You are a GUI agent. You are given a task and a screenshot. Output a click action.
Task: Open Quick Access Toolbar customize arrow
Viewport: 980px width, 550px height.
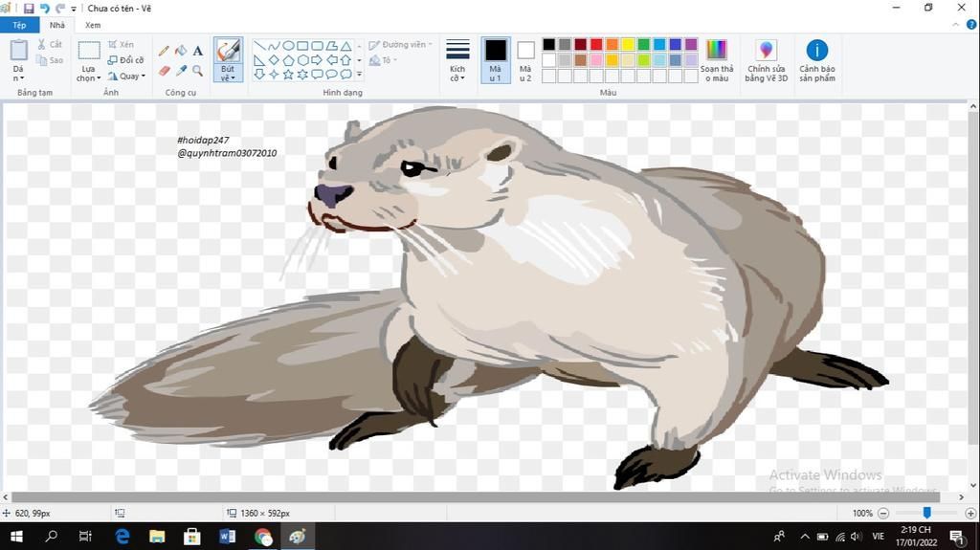74,9
